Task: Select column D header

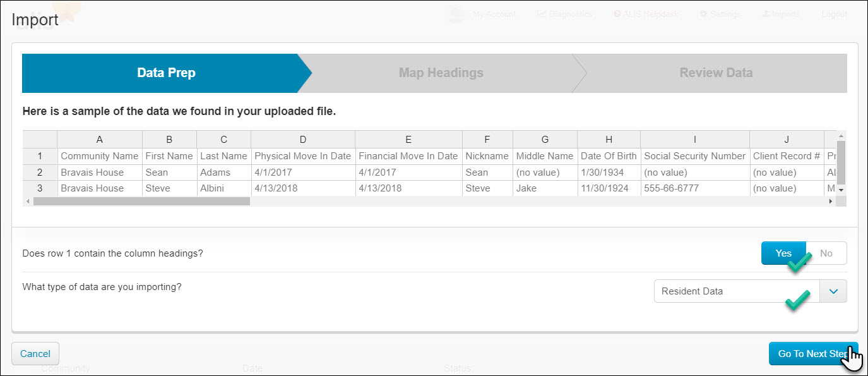Action: click(x=303, y=140)
